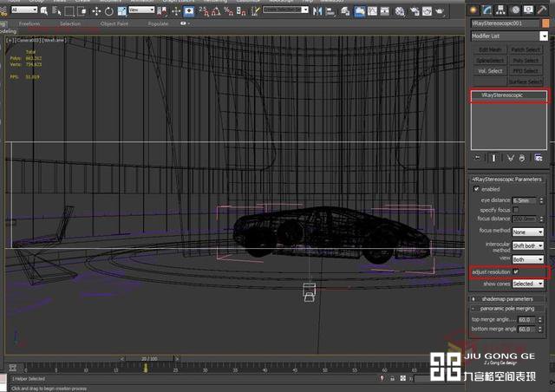Toggle the specify focus checkbox
This screenshot has height=392, width=555.
tap(516, 210)
